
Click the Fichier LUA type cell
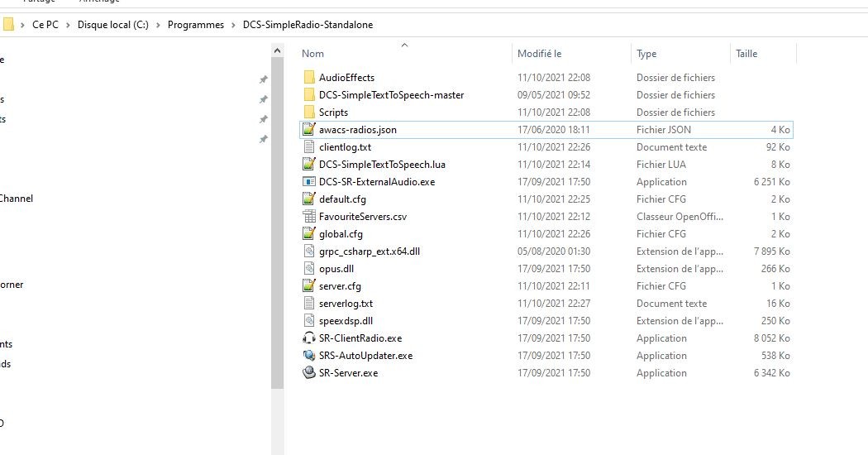click(661, 165)
